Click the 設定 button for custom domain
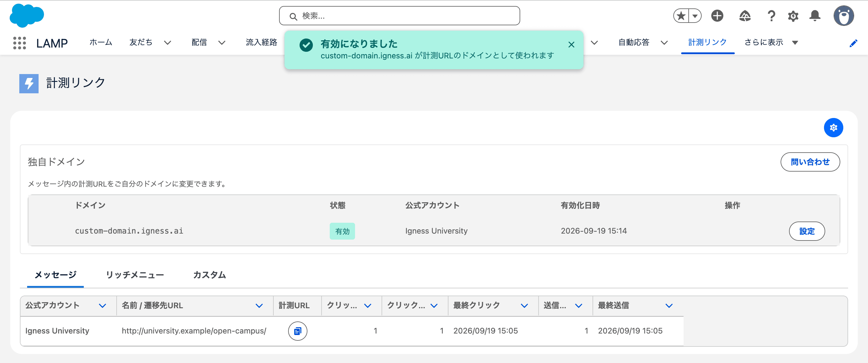This screenshot has height=363, width=868. point(807,231)
